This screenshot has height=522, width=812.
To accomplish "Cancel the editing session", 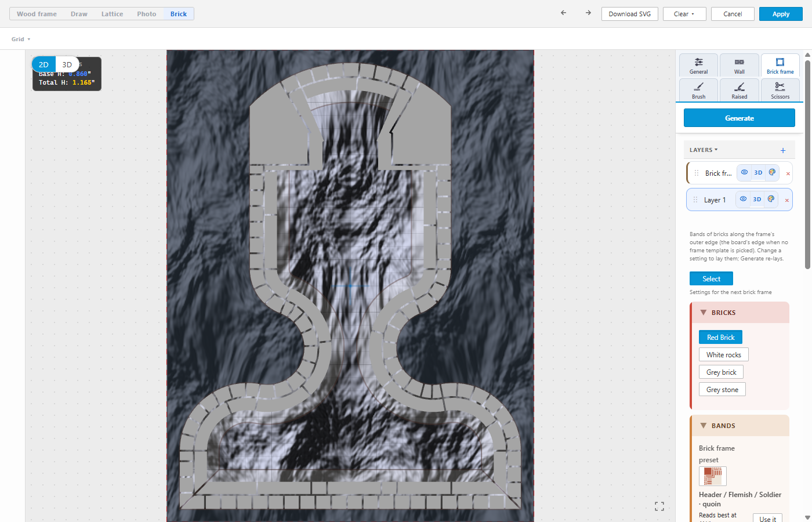I will click(733, 14).
